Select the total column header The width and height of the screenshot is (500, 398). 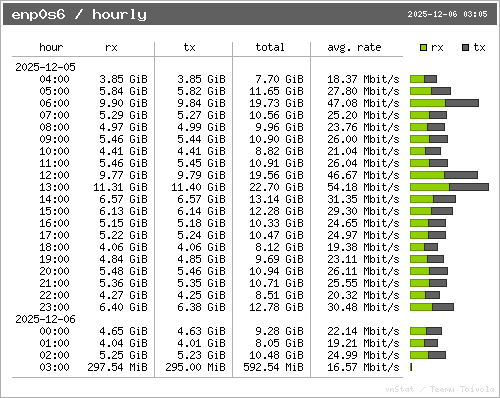click(x=270, y=47)
